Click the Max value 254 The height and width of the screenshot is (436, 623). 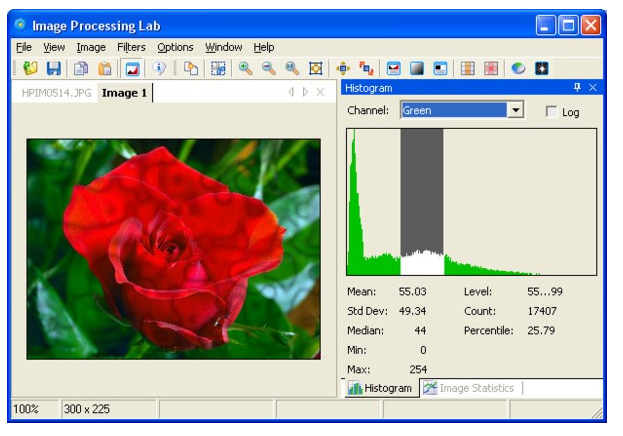(418, 369)
